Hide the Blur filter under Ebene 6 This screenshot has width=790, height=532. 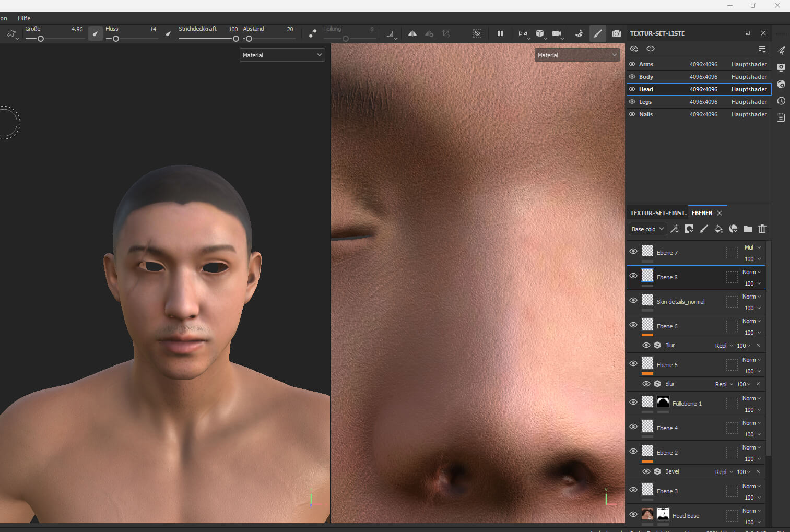646,345
